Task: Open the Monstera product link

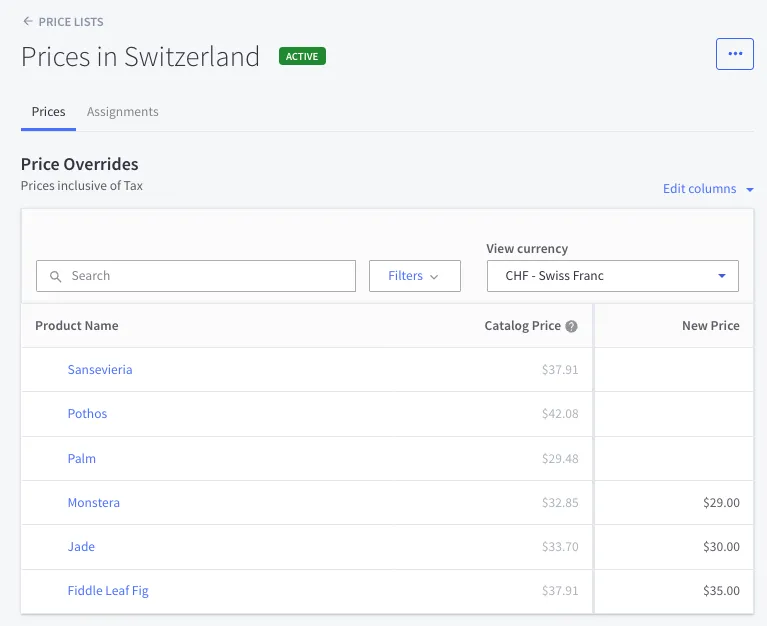Action: tap(93, 503)
